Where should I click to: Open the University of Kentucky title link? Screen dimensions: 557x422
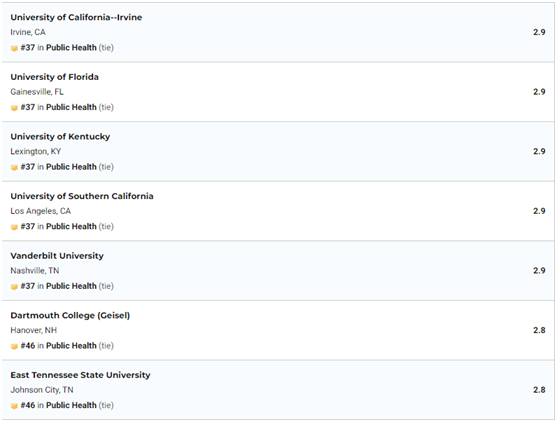(60, 137)
